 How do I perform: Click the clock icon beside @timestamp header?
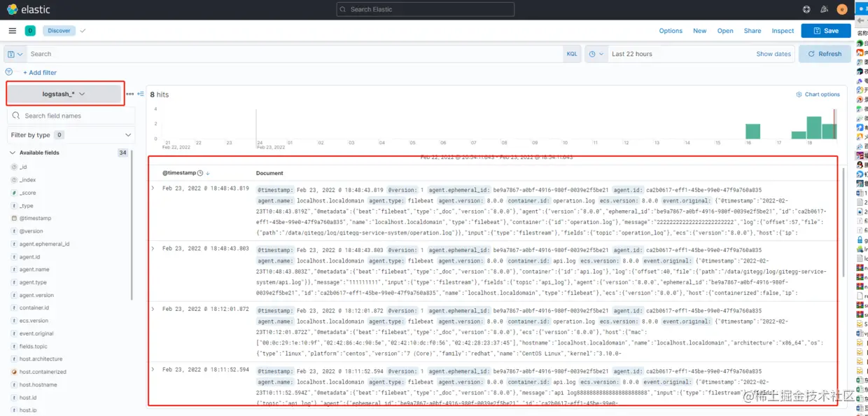pos(200,173)
